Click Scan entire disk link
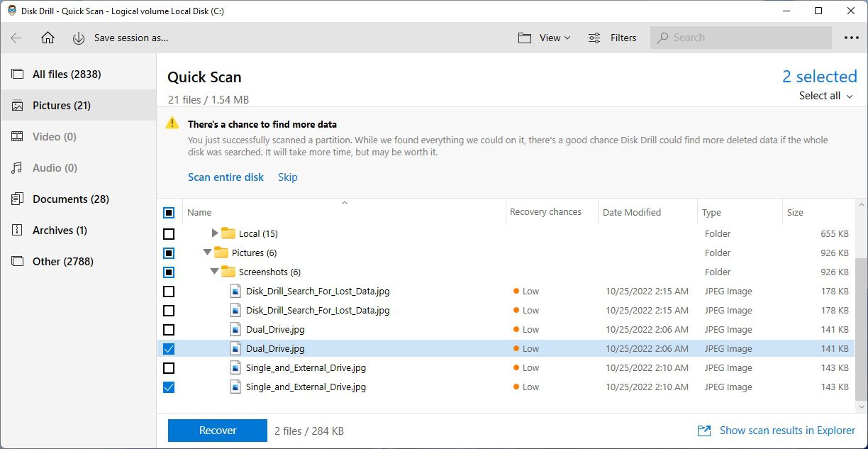 [x=226, y=177]
